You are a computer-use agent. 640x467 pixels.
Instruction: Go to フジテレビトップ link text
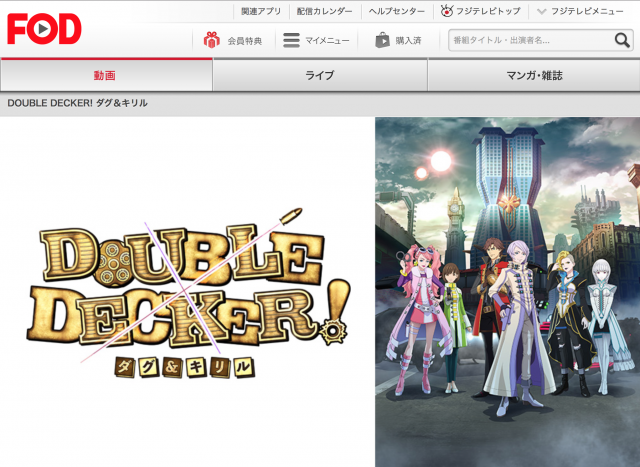click(488, 11)
